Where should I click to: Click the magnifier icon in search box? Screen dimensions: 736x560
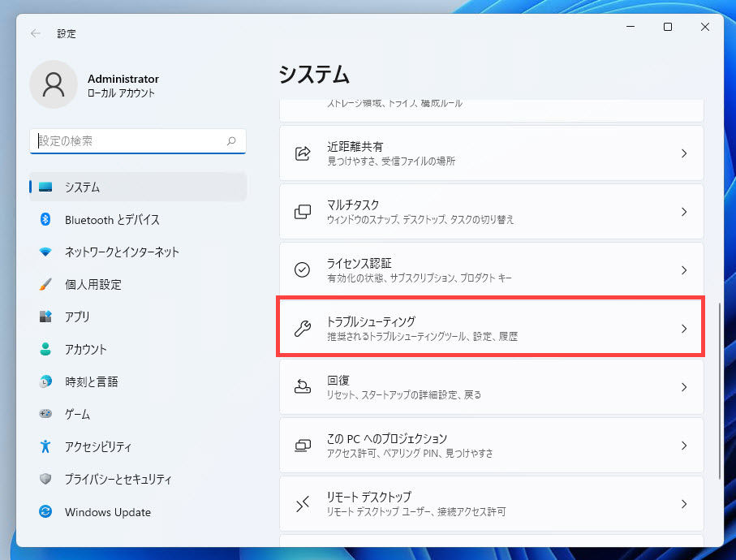point(231,141)
